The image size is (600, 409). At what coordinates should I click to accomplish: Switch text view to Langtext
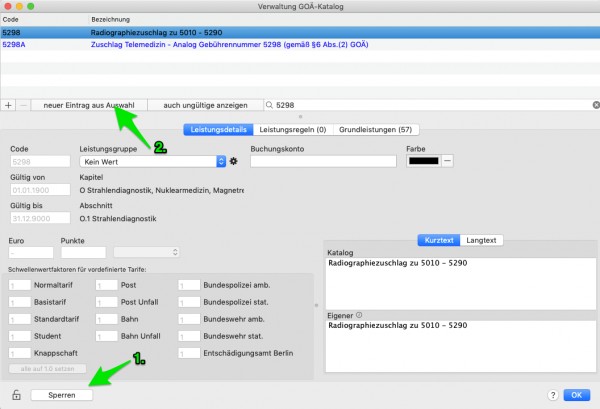(481, 240)
